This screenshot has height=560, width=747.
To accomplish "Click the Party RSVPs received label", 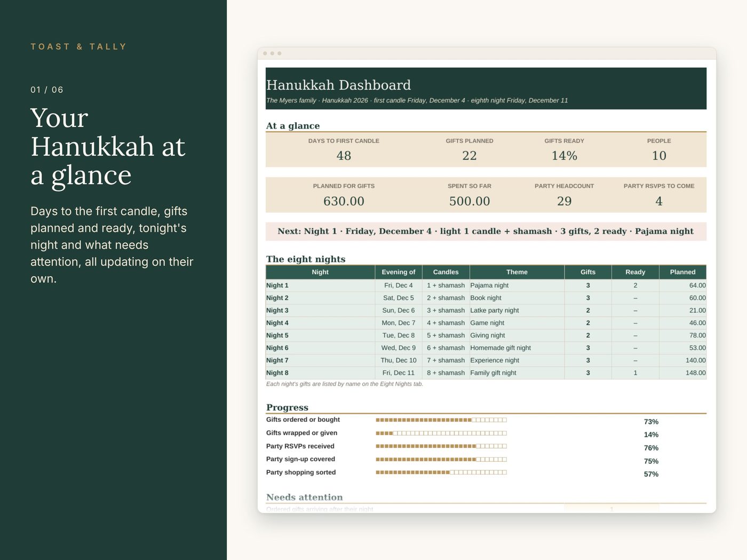I will tap(300, 446).
